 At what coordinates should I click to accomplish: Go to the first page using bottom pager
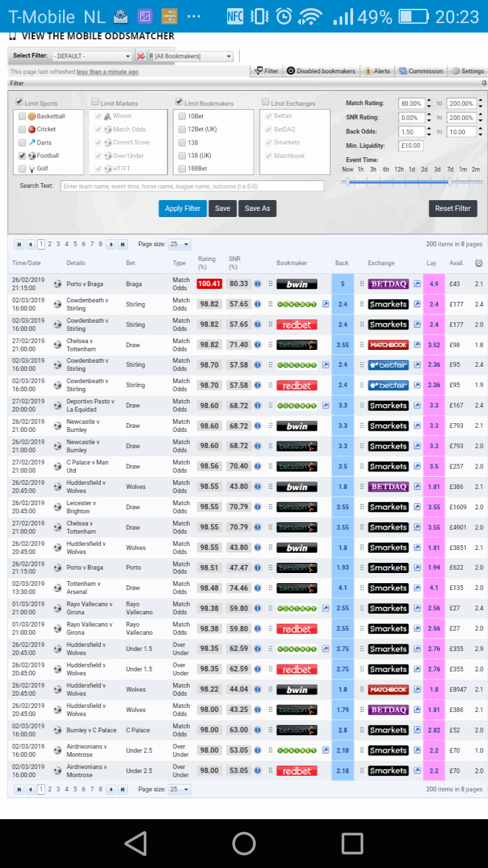[19, 789]
